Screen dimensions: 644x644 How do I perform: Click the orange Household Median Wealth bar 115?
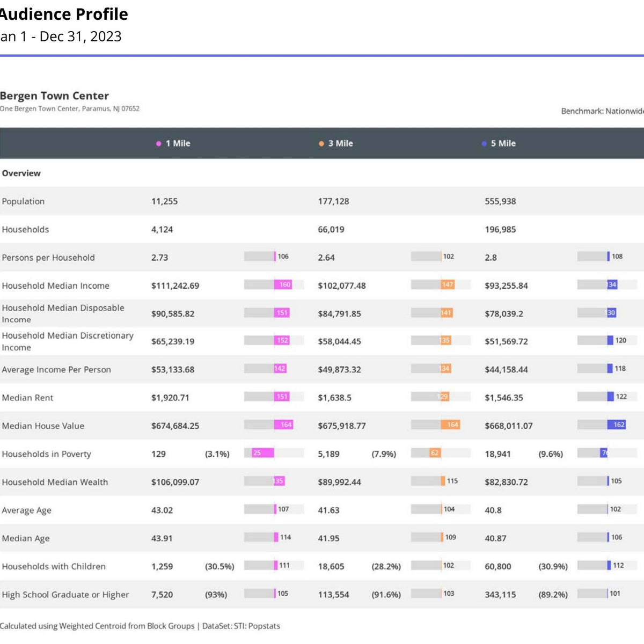pyautogui.click(x=443, y=481)
